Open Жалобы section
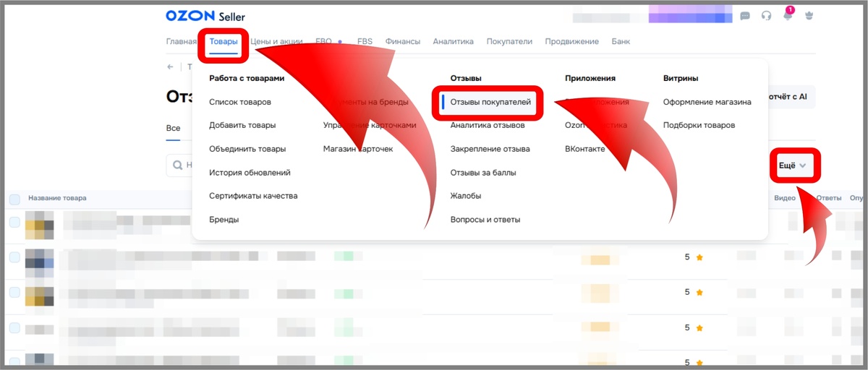Image resolution: width=868 pixels, height=370 pixels. point(466,196)
